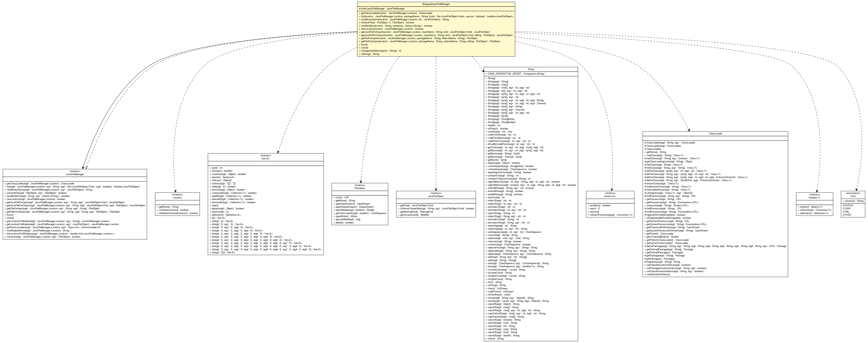Select forEach(arg0 : Consumer<?>) in Iterable<T>

click(814, 210)
